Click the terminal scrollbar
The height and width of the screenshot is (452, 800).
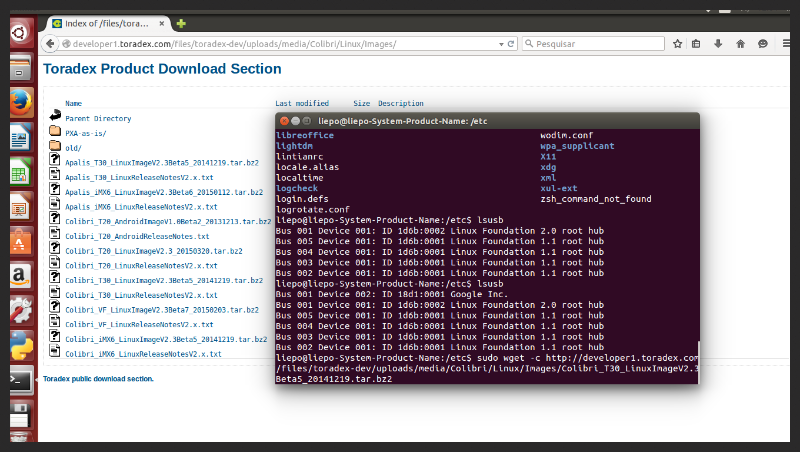click(x=697, y=362)
